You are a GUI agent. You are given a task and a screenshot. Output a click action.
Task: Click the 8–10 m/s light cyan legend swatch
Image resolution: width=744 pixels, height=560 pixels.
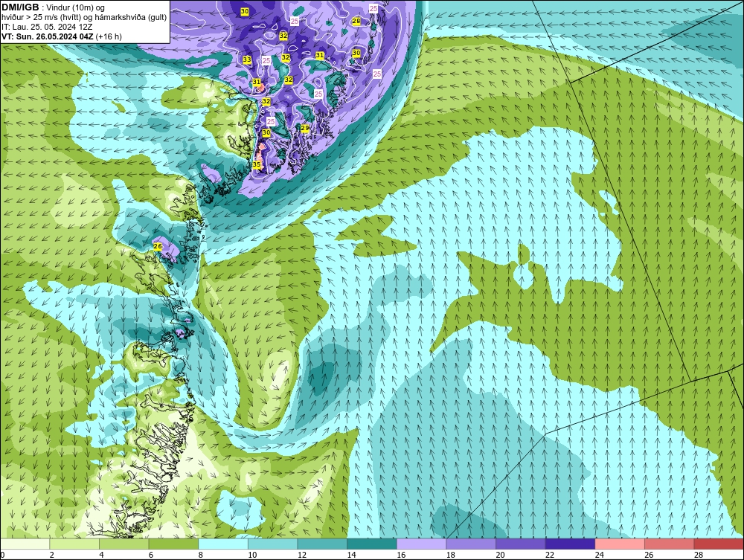pos(223,544)
